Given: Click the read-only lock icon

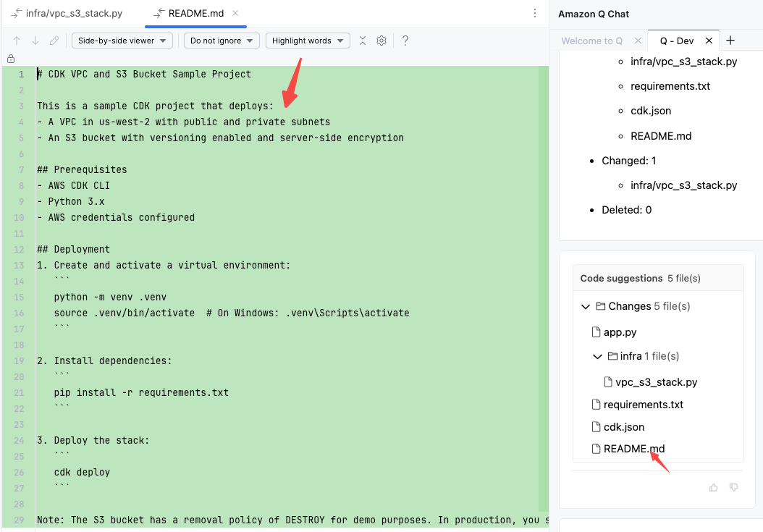Looking at the screenshot, I should click(x=11, y=59).
